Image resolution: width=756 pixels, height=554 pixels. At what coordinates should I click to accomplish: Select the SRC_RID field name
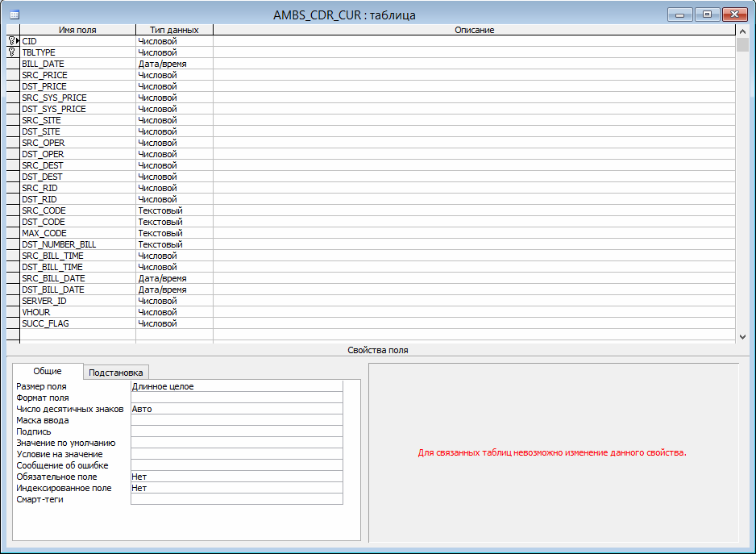click(x=39, y=188)
